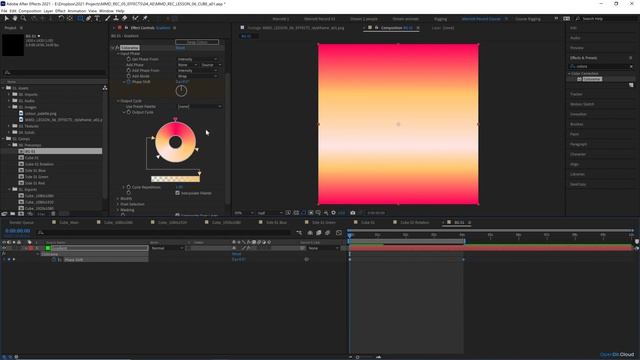This screenshot has height=360, width=640.
Task: Expand the Modify group
Action: (x=118, y=198)
